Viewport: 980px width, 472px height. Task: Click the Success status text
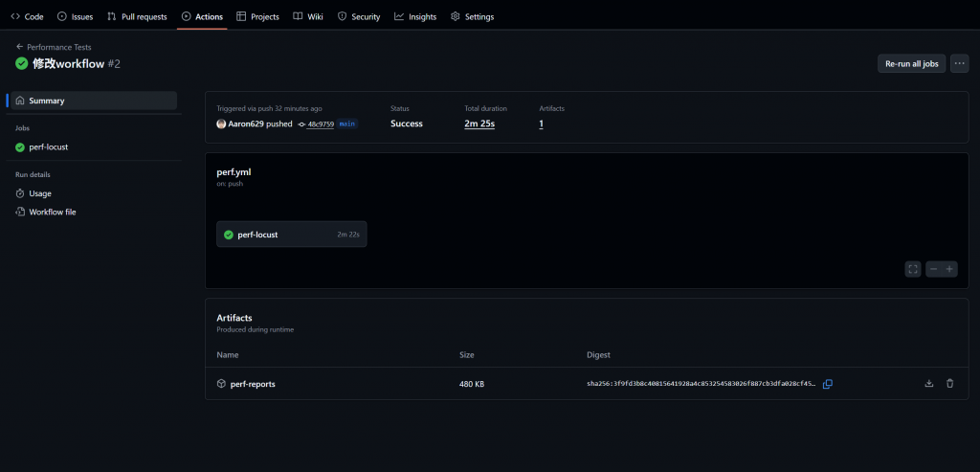coord(406,124)
